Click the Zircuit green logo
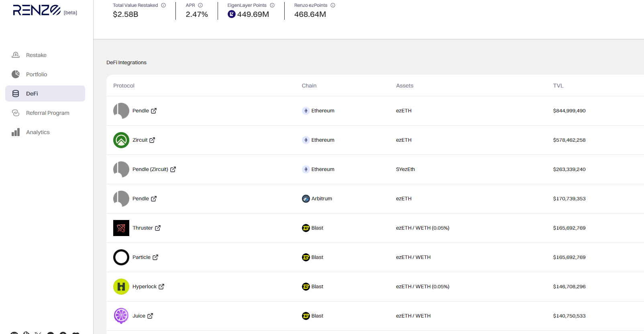 pyautogui.click(x=121, y=140)
